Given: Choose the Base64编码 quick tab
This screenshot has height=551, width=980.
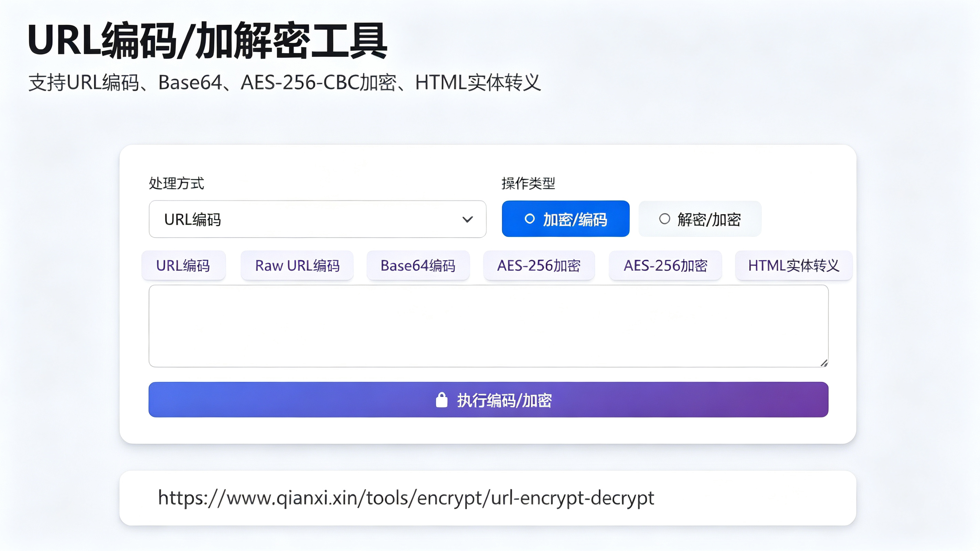Looking at the screenshot, I should (418, 266).
